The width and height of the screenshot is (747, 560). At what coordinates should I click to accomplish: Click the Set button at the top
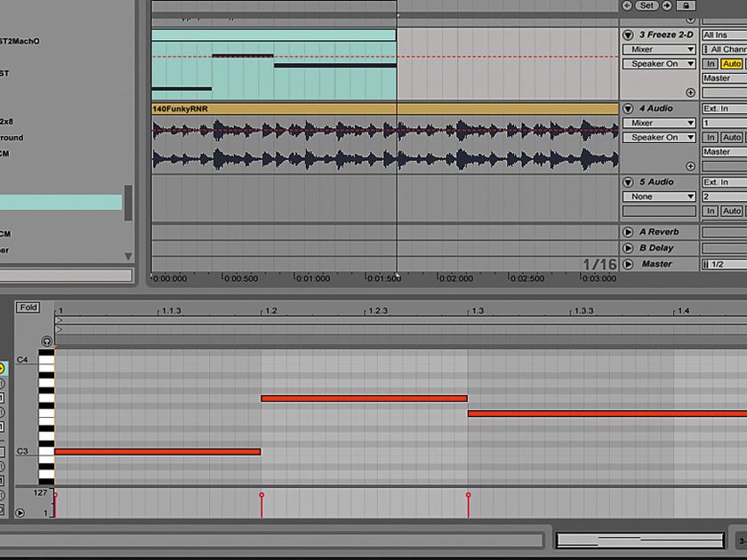point(647,6)
